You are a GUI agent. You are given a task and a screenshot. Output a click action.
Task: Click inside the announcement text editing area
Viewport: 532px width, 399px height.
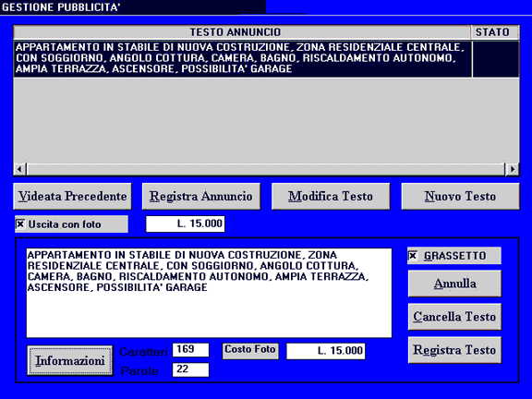pos(209,293)
